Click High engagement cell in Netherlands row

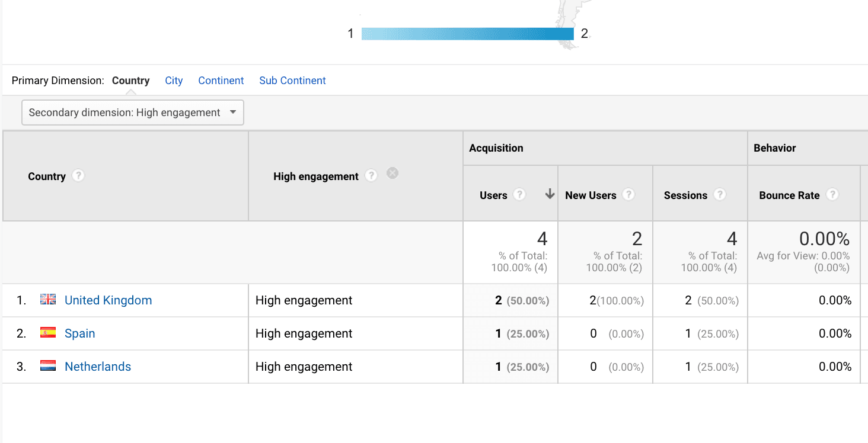tap(356, 367)
